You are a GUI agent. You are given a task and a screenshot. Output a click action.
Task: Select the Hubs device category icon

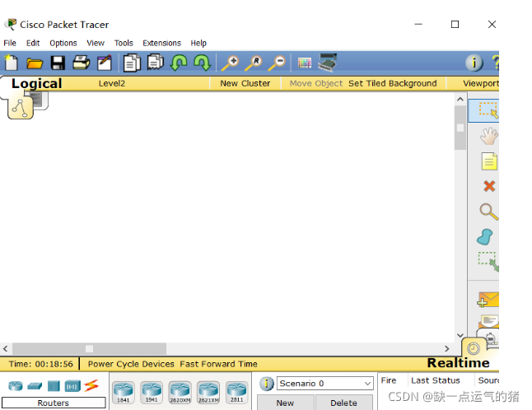[x=54, y=386]
